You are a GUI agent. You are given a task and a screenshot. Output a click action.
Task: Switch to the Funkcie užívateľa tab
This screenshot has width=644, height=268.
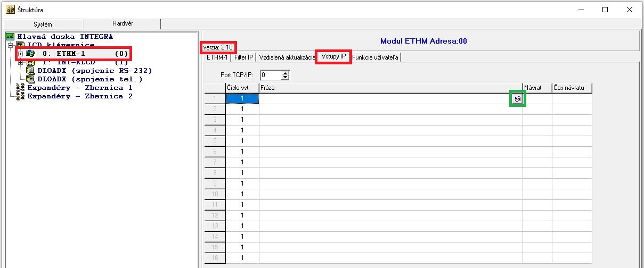pyautogui.click(x=375, y=57)
